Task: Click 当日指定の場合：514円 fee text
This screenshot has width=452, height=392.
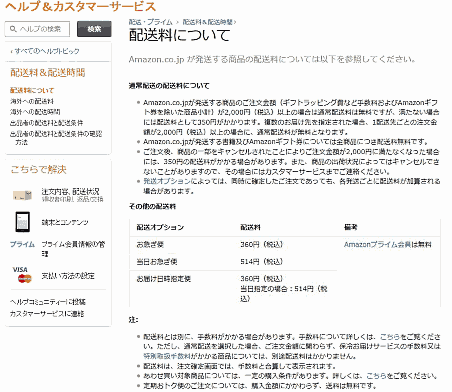Action: [x=284, y=293]
